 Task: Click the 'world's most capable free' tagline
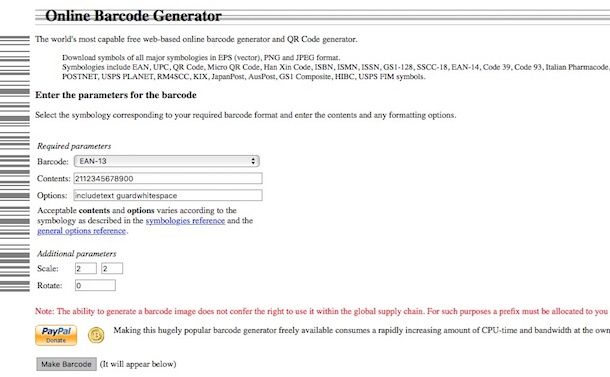click(196, 39)
